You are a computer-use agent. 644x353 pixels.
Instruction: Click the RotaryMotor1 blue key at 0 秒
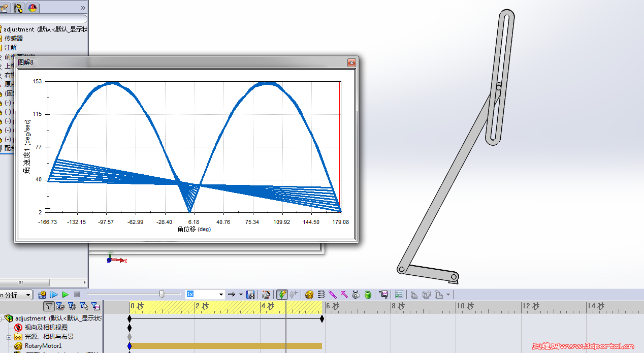pyautogui.click(x=130, y=346)
